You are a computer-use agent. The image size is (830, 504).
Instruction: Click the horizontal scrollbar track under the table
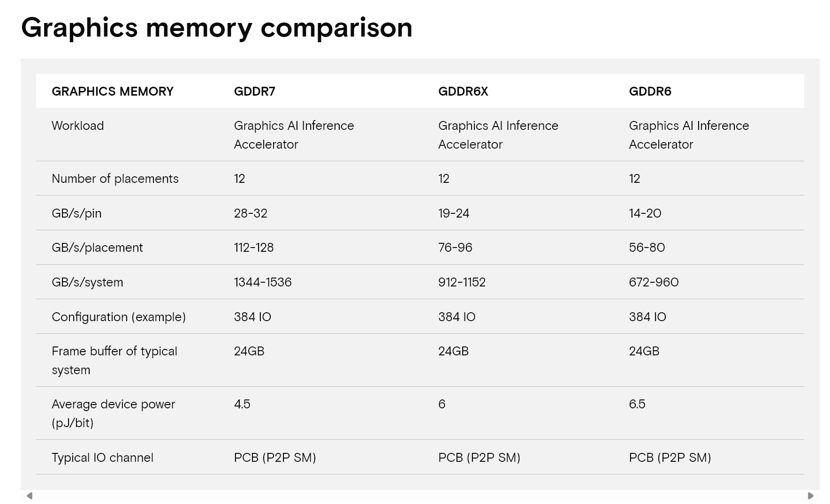pyautogui.click(x=420, y=496)
